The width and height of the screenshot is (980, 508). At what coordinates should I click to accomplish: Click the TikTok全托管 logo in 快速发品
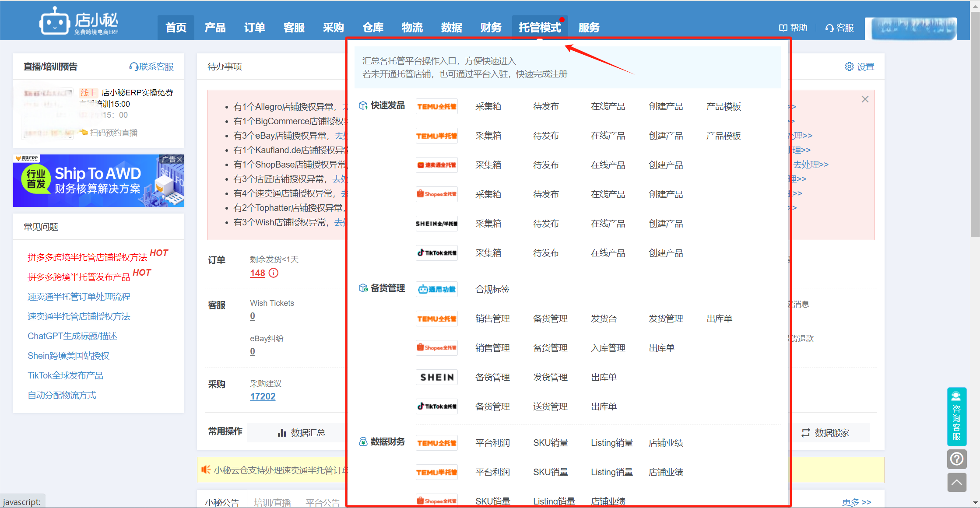click(x=437, y=253)
